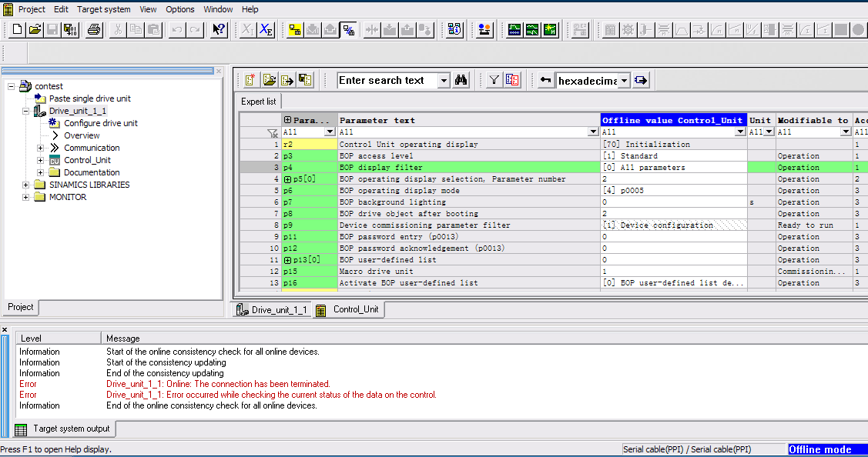Select the Project tab below the tree

[21, 307]
